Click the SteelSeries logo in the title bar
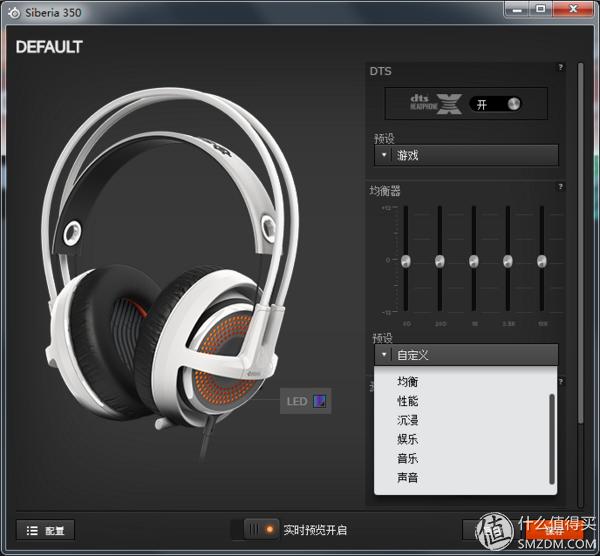Image resolution: width=600 pixels, height=556 pixels. tap(14, 13)
